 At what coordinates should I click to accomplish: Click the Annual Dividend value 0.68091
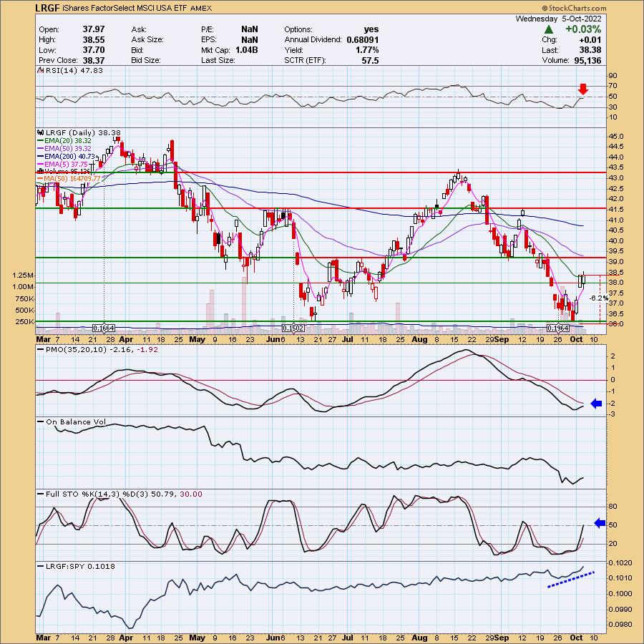click(363, 40)
